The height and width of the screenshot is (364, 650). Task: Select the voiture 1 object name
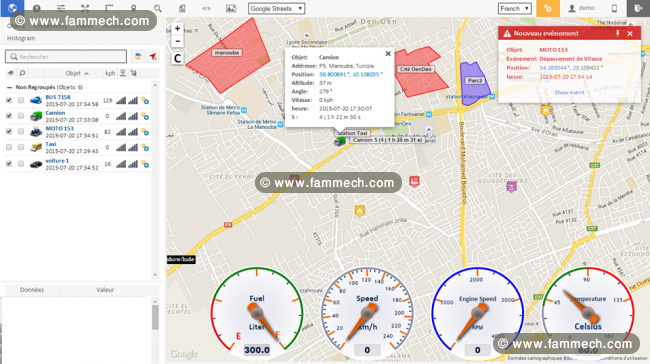57,161
